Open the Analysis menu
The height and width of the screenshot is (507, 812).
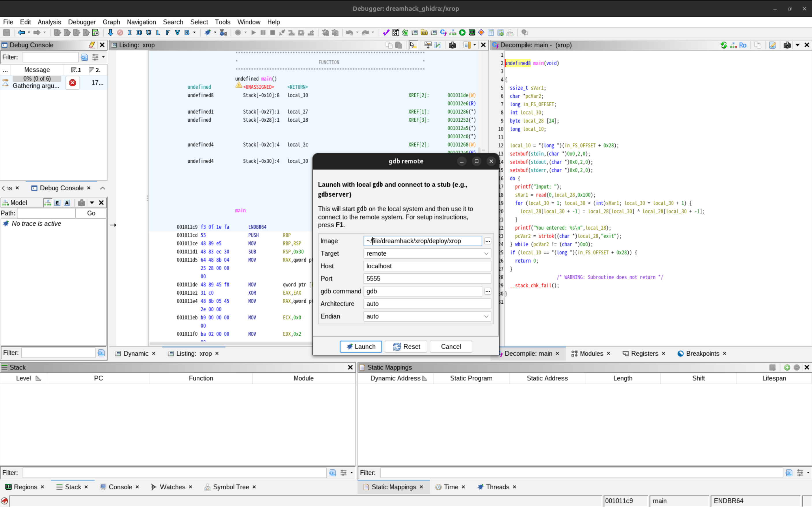coord(49,22)
